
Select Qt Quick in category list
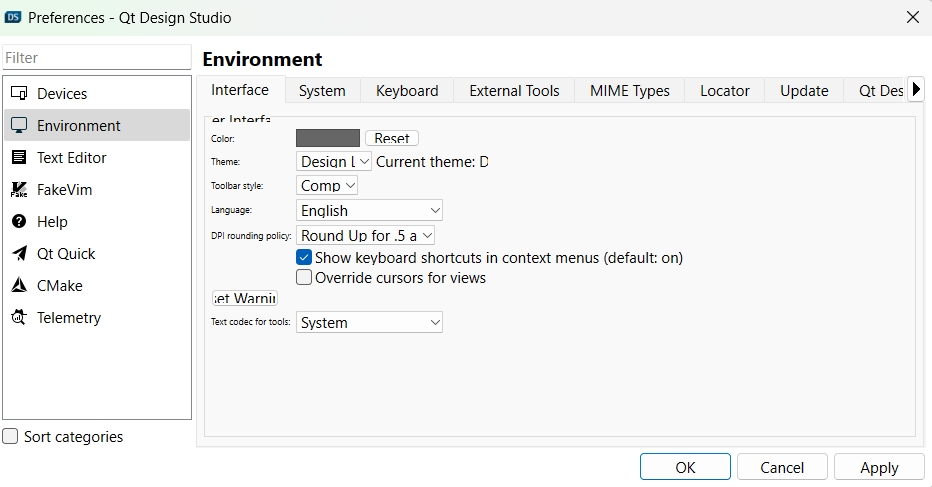coord(97,254)
